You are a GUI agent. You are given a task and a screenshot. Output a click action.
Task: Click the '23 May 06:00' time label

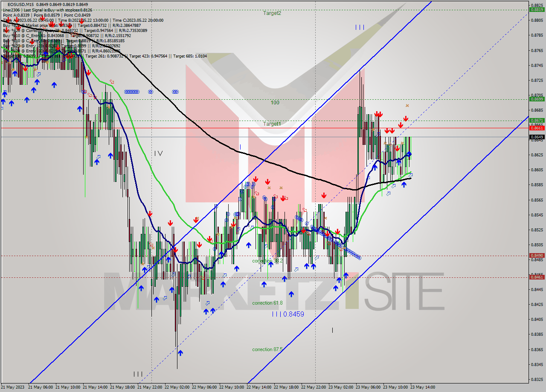coord(368,387)
